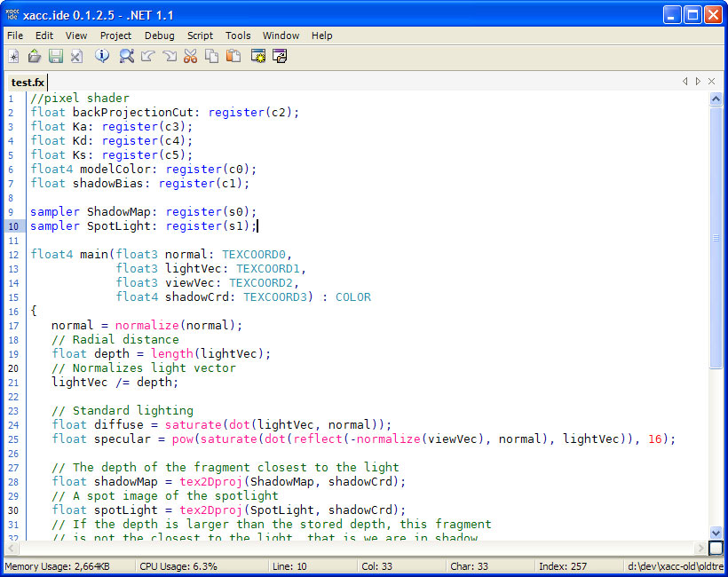The height and width of the screenshot is (577, 728).
Task: Open the Debug menu
Action: pos(160,36)
